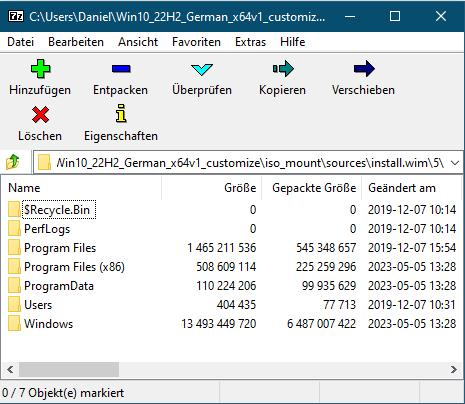The height and width of the screenshot is (404, 465).
Task: Select the ProgramData entry name
Action: [x=59, y=286]
